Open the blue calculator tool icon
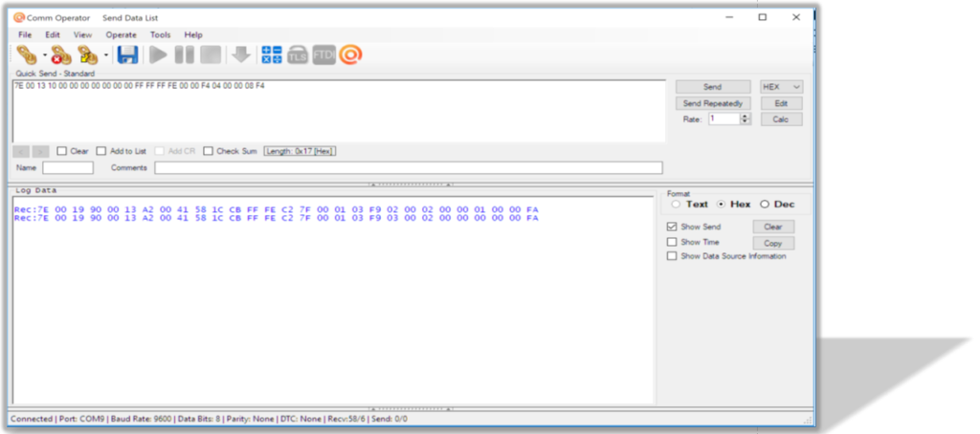The image size is (980, 434). click(x=271, y=55)
